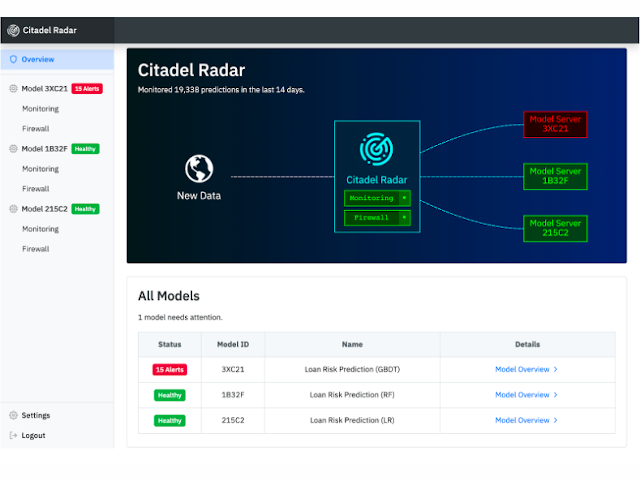Click "1 model needs attention." text

[x=180, y=317]
